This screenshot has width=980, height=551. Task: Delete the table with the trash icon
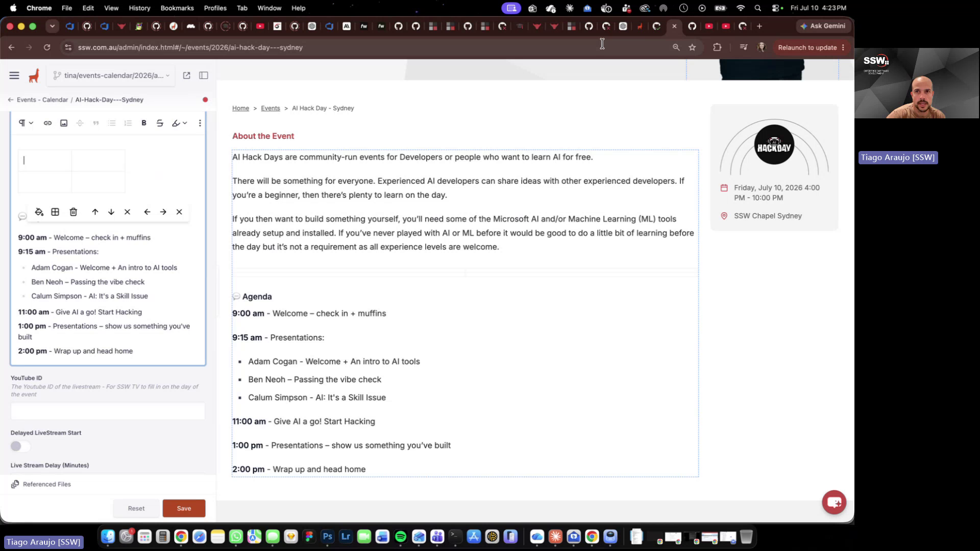(73, 212)
